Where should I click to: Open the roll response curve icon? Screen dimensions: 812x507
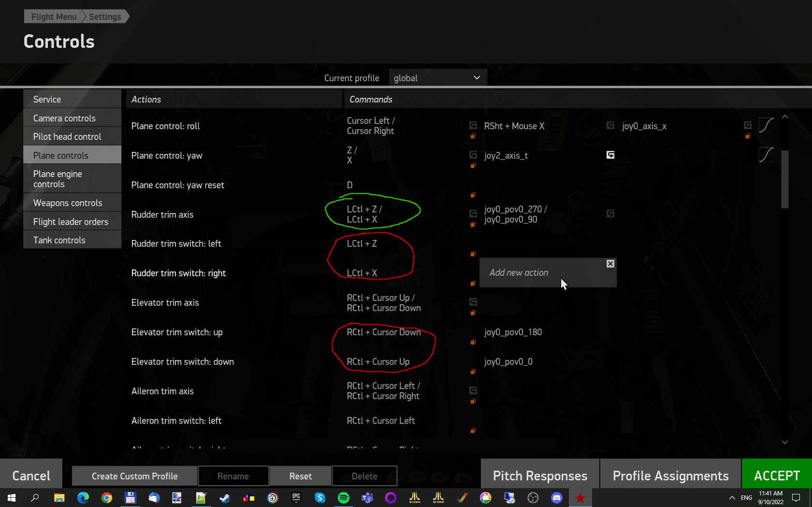click(x=766, y=125)
